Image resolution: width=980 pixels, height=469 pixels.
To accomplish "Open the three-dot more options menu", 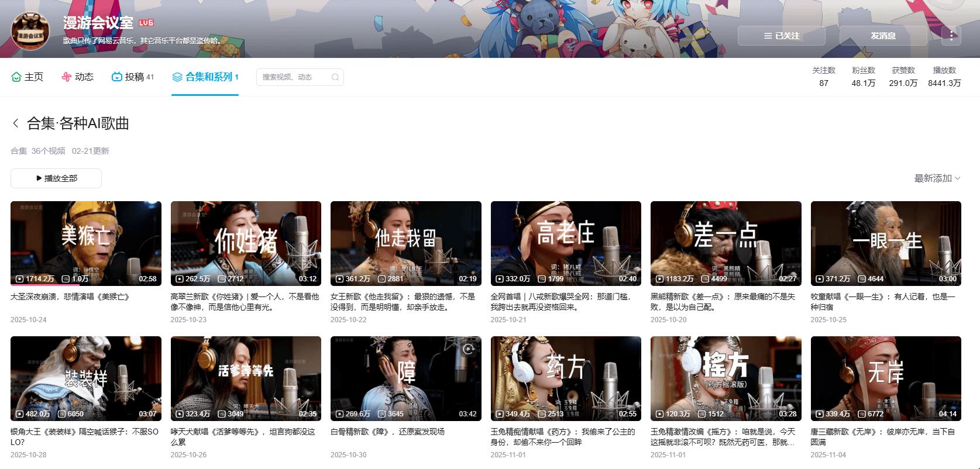I will 951,36.
